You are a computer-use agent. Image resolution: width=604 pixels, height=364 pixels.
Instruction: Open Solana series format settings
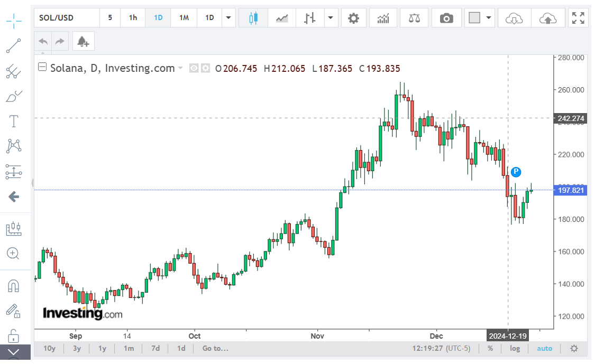206,69
